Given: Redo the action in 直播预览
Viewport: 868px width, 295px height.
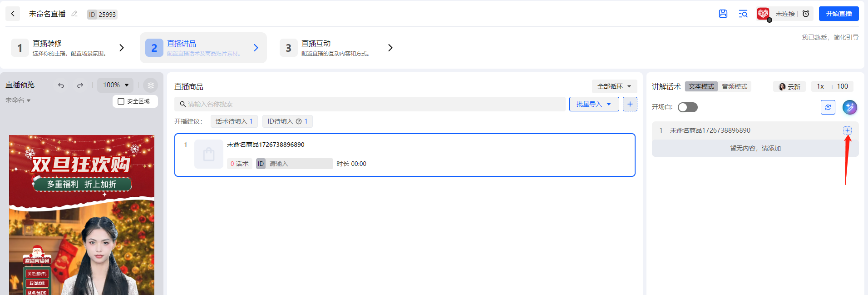Looking at the screenshot, I should click(80, 85).
